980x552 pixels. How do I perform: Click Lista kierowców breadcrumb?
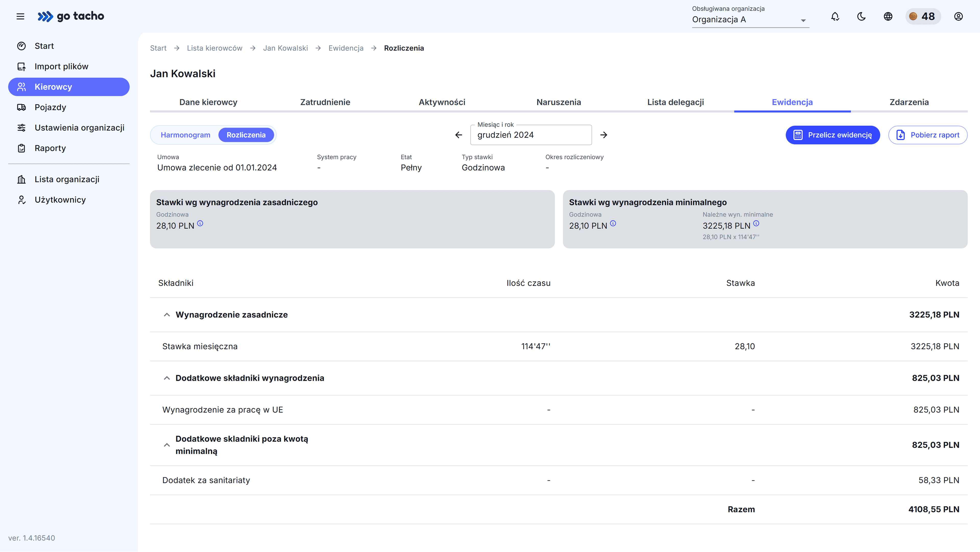[215, 48]
